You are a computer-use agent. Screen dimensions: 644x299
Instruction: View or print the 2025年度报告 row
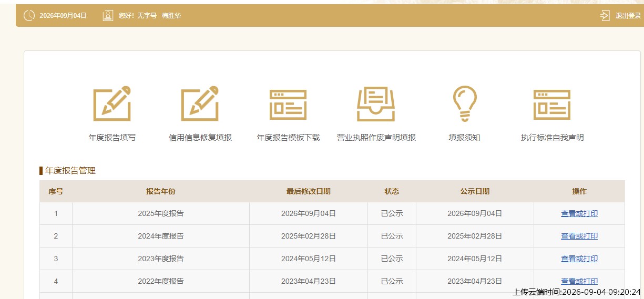579,214
